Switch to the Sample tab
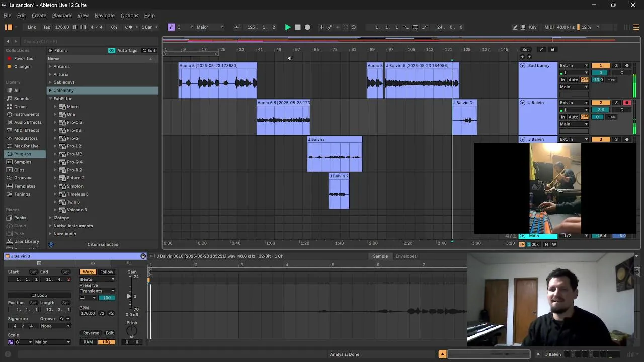The width and height of the screenshot is (644, 362). (380, 256)
